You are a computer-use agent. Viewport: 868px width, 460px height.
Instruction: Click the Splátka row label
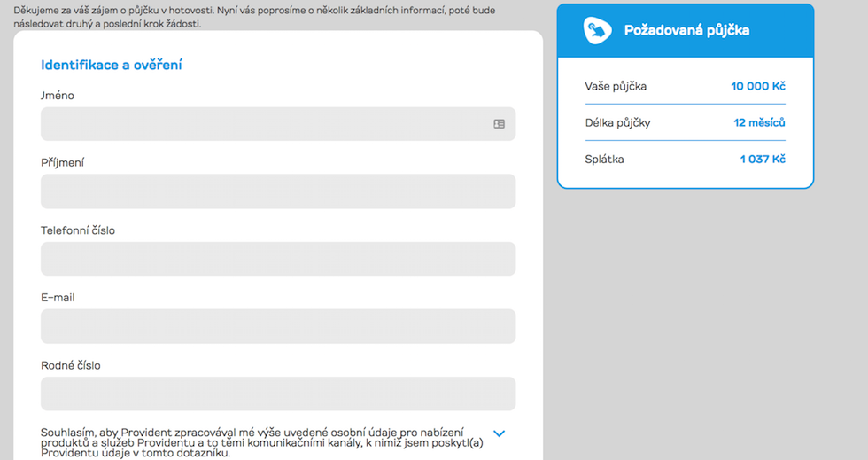[x=604, y=159]
